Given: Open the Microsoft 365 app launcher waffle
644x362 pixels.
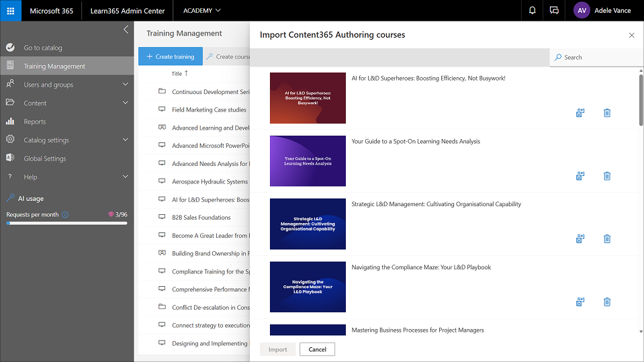Looking at the screenshot, I should click(x=11, y=11).
